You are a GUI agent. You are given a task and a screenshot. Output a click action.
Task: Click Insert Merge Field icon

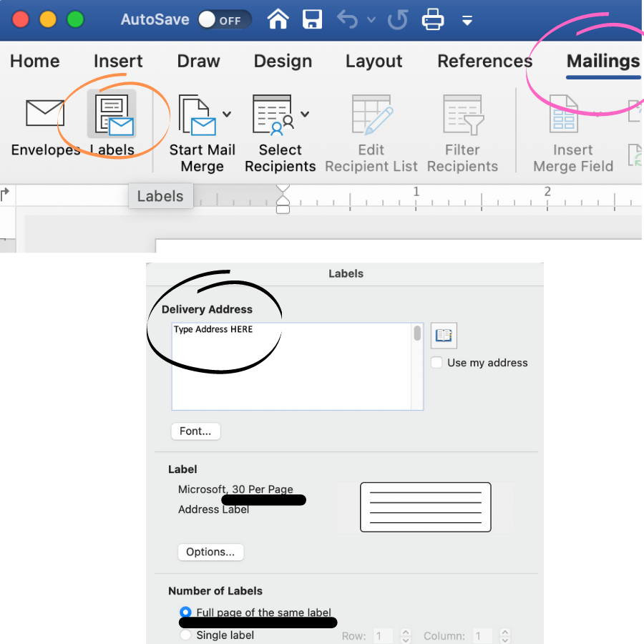point(564,113)
